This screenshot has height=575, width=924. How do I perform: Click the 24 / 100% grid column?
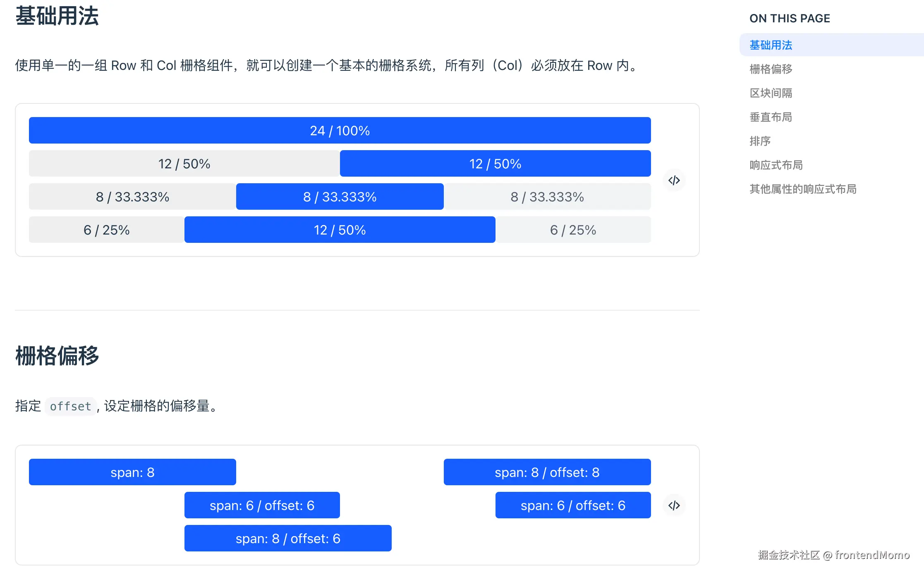click(x=340, y=131)
